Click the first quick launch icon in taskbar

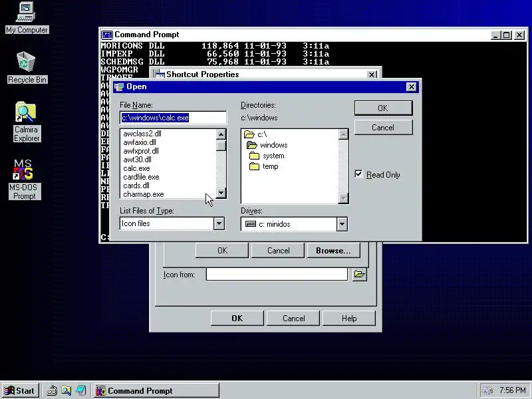pyautogui.click(x=52, y=390)
